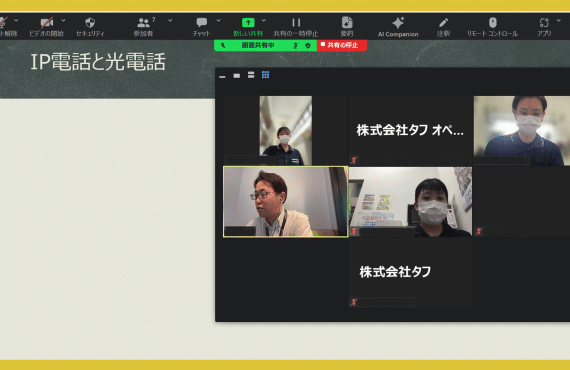Select the Annotate pencil tool

443,23
